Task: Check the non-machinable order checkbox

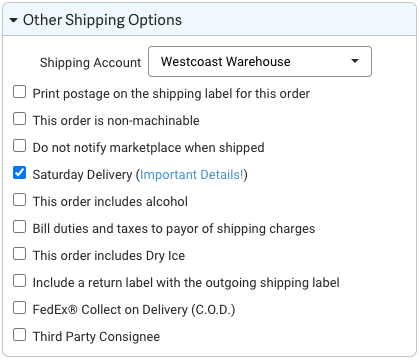Action: click(20, 119)
